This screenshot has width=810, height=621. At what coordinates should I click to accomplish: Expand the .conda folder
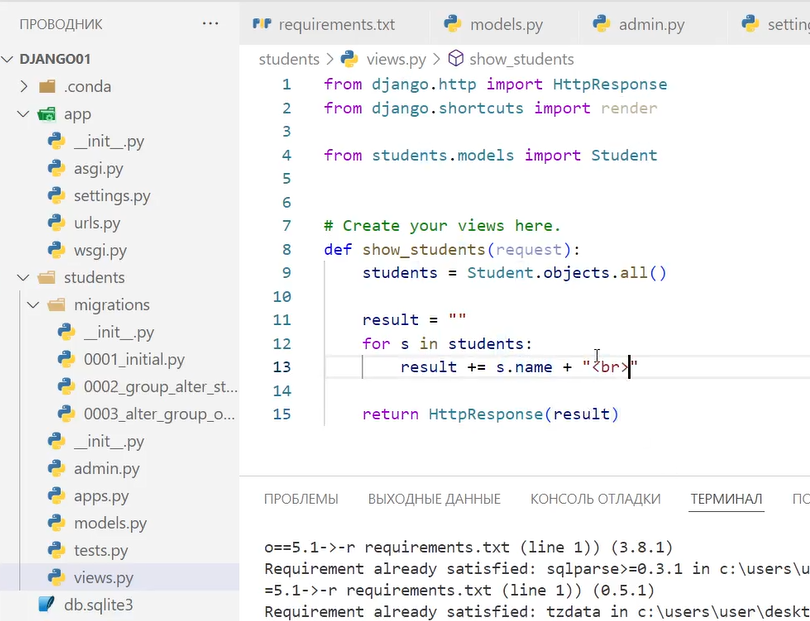[25, 87]
